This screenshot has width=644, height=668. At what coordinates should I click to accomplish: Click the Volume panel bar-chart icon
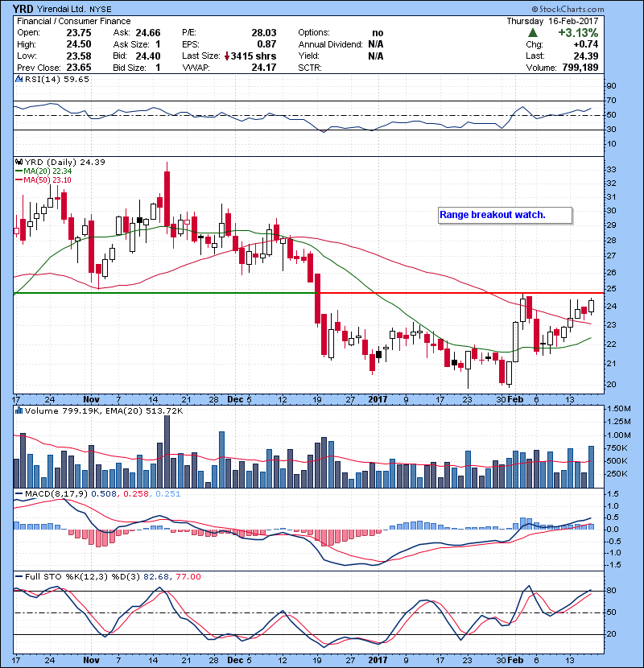pos(19,410)
